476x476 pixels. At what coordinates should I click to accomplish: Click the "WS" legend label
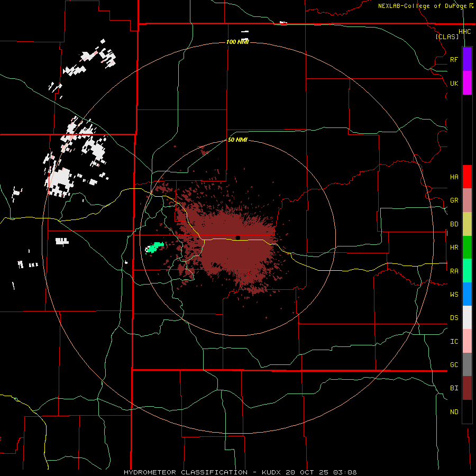454,295
